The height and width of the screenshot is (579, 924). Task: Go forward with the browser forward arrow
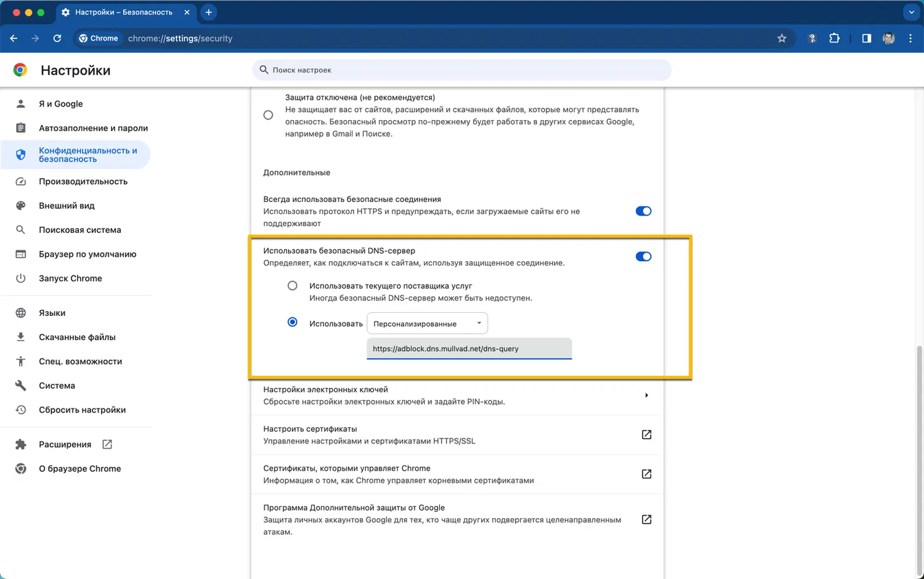(x=35, y=38)
